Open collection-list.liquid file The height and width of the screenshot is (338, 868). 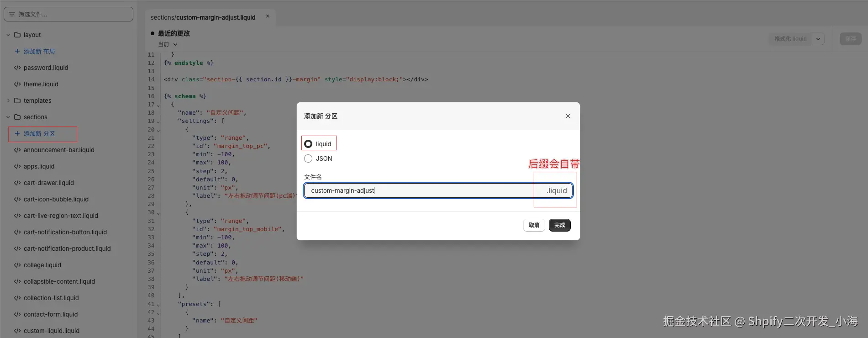click(51, 298)
